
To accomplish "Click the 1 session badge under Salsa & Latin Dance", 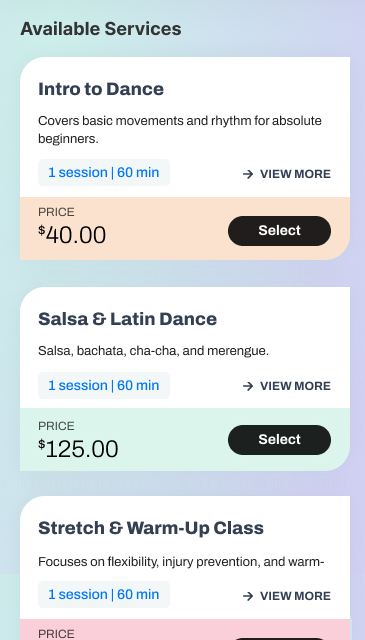I will click(104, 386).
